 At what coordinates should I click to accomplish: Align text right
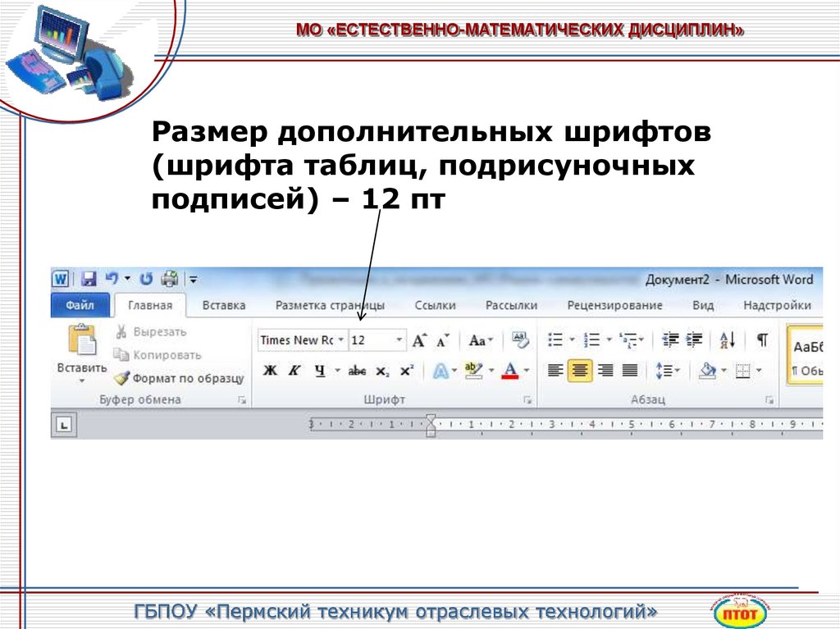point(605,370)
